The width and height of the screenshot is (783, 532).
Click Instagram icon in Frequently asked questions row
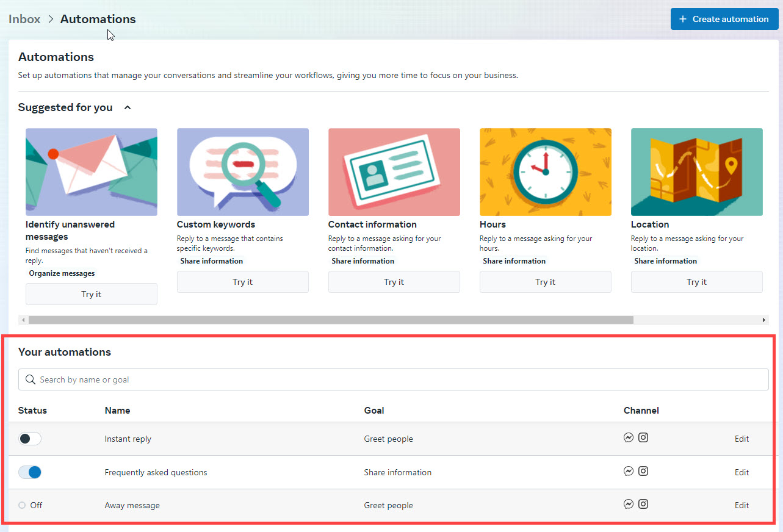pos(643,471)
